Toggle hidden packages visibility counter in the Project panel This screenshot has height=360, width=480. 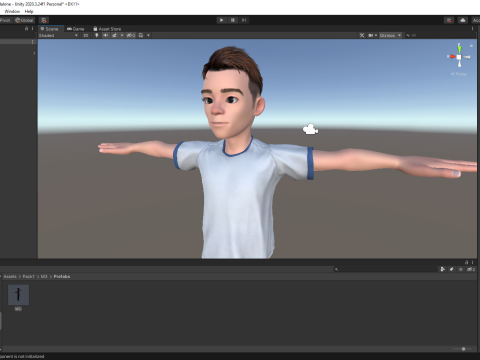[471, 269]
